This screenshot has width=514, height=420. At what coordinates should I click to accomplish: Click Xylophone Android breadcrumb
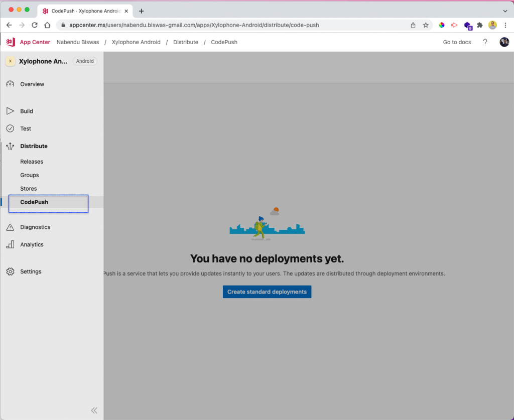click(136, 42)
